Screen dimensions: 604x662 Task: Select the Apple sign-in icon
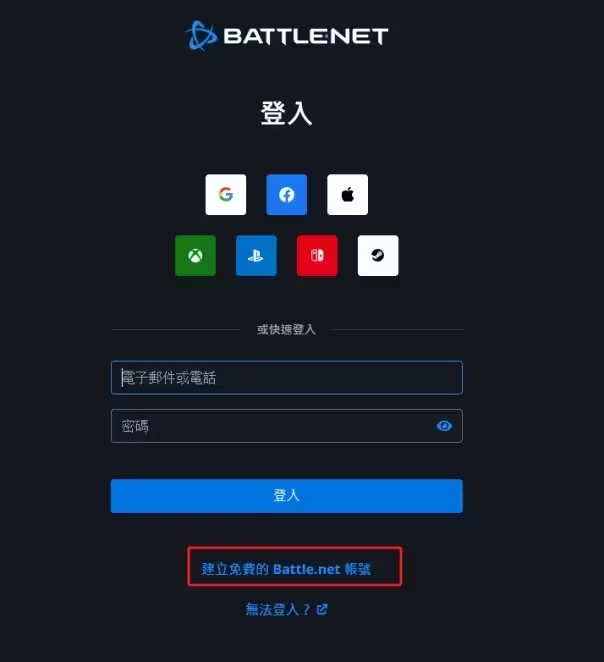tap(347, 195)
